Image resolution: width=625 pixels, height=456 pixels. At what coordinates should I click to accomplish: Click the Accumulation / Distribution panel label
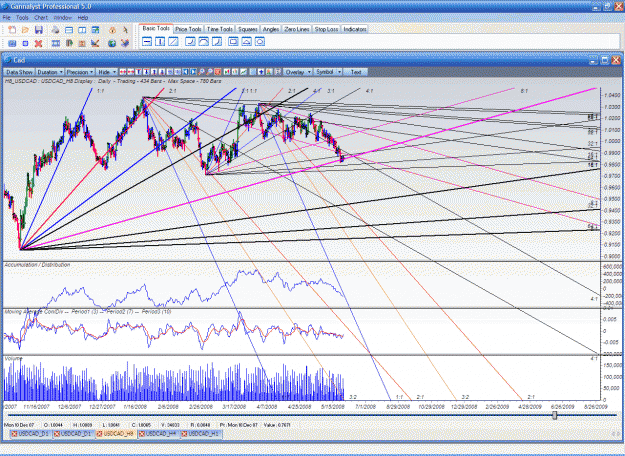tap(37, 265)
